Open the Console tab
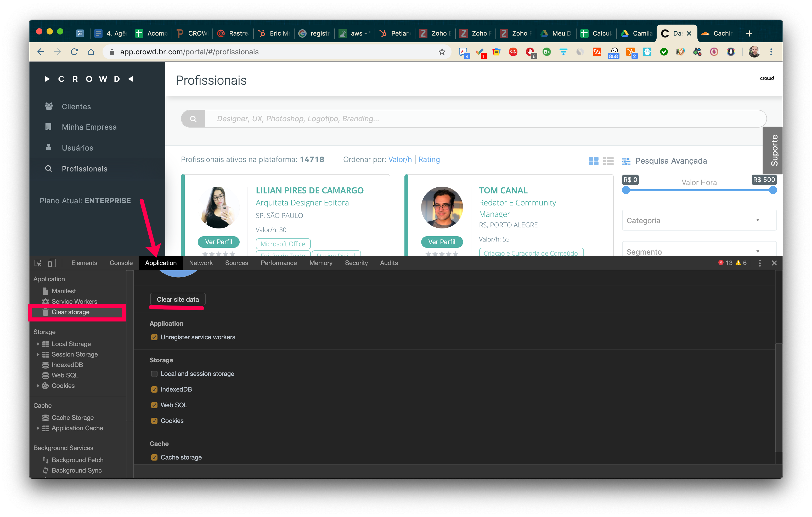This screenshot has height=517, width=812. (121, 263)
